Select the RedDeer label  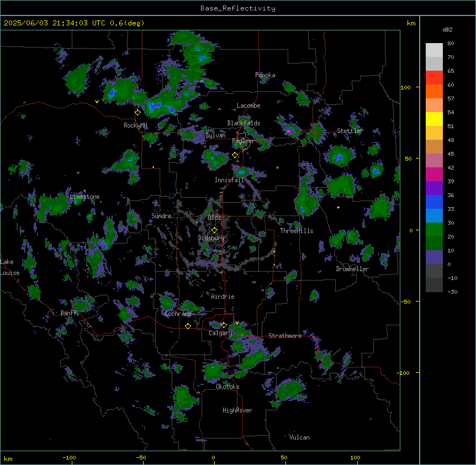[x=244, y=141]
